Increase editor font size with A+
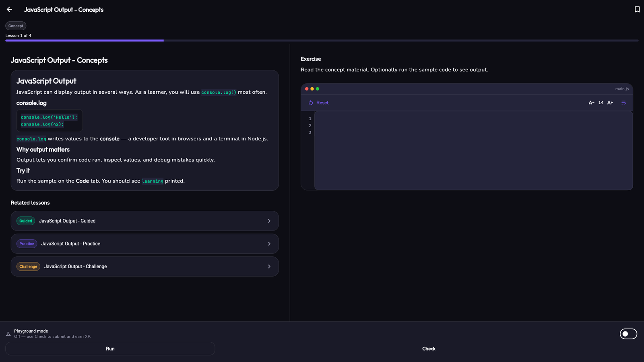This screenshot has width=644, height=362. (x=610, y=103)
